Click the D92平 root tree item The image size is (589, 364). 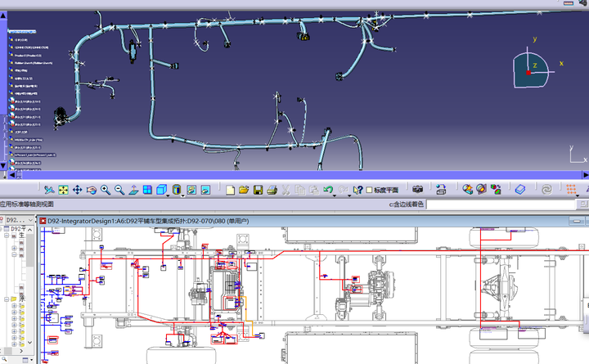[18, 229]
